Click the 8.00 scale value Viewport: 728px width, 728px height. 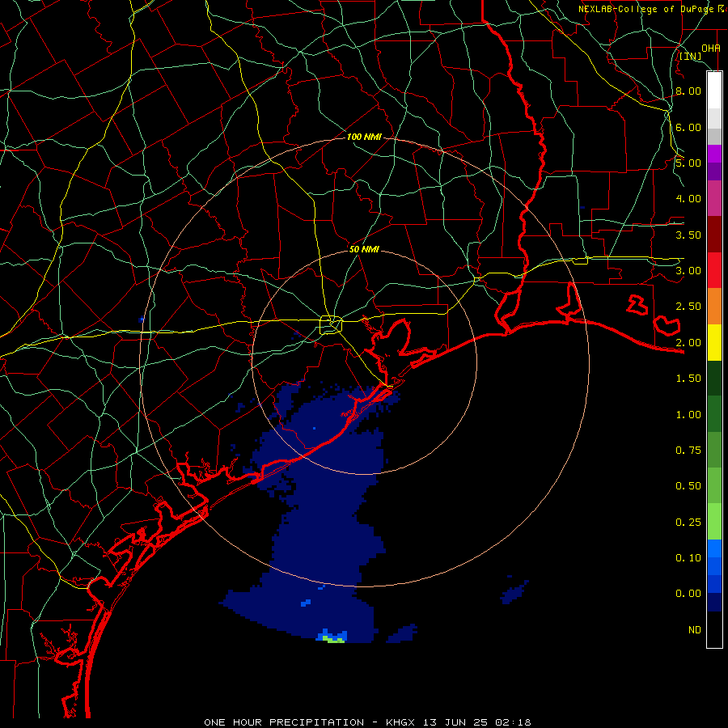tap(688, 91)
